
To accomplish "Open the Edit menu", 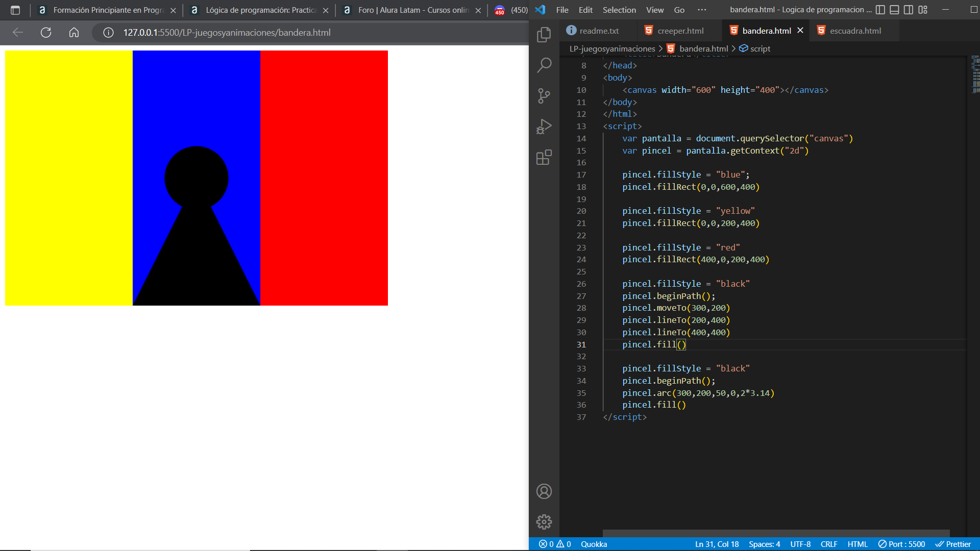I will (x=585, y=10).
